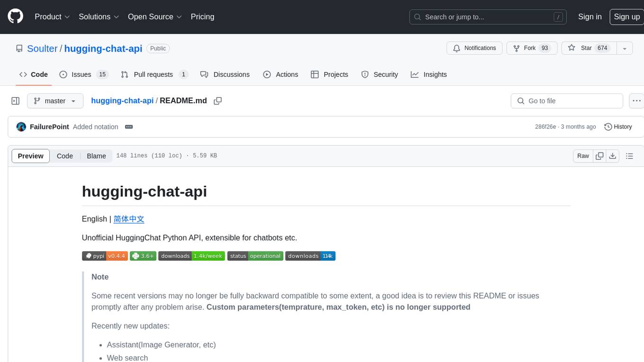Expand the Solutions menu
This screenshot has height=362, width=644.
(99, 17)
